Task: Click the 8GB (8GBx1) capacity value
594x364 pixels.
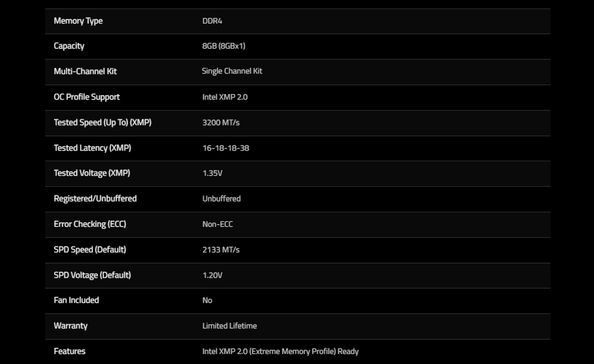Action: pos(224,46)
